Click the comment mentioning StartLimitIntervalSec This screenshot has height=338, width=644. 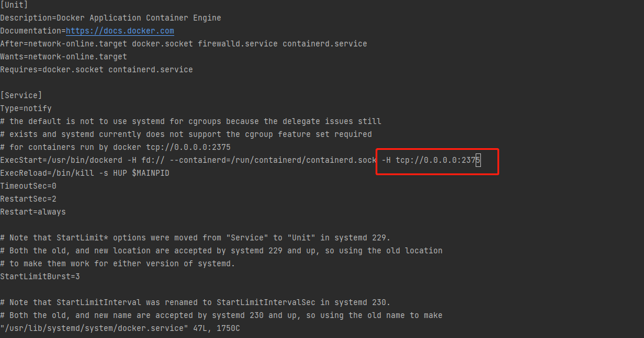[x=194, y=302]
